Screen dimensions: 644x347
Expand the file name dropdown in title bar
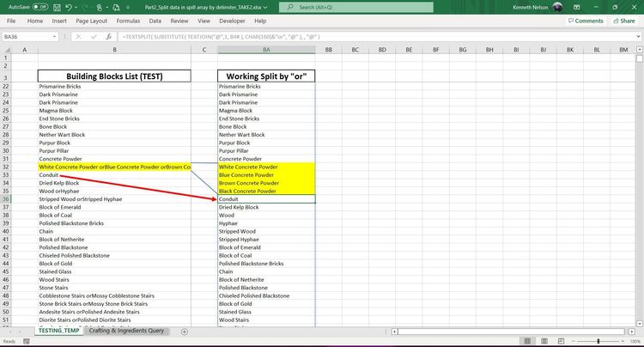265,8
